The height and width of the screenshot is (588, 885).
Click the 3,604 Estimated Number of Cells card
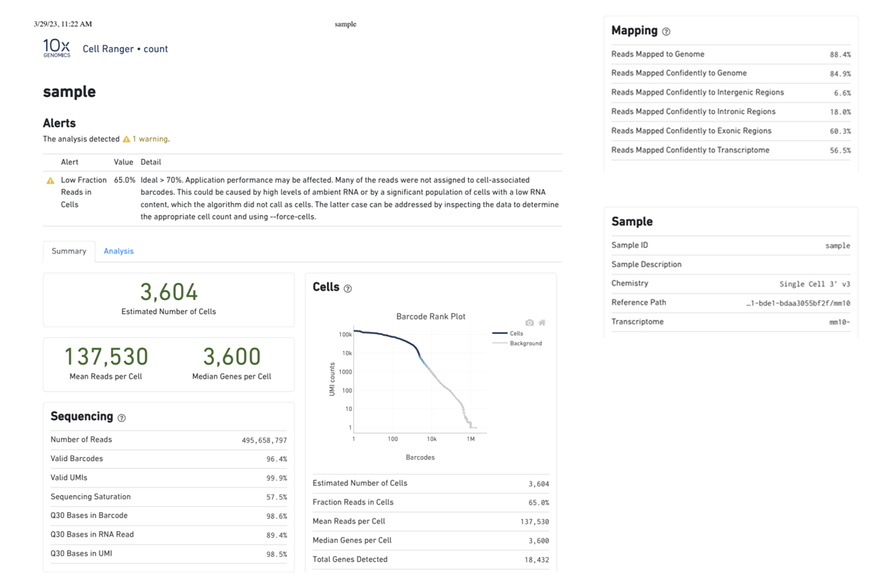pyautogui.click(x=169, y=299)
